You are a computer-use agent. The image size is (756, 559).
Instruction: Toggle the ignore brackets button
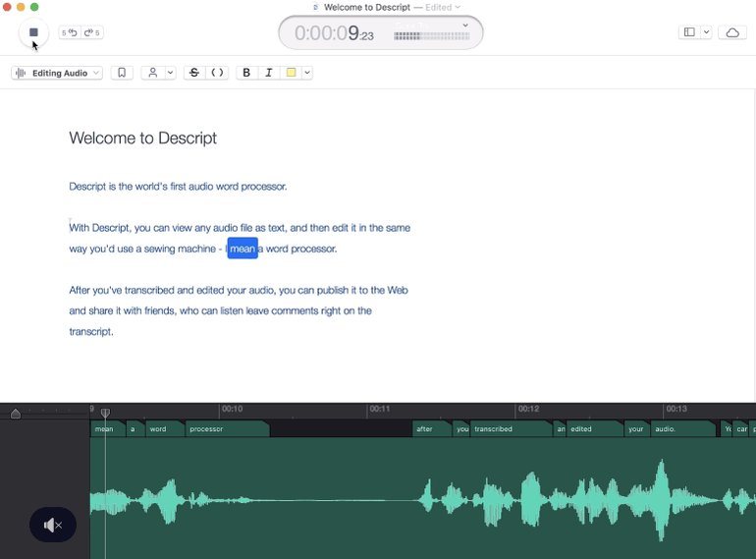click(217, 73)
